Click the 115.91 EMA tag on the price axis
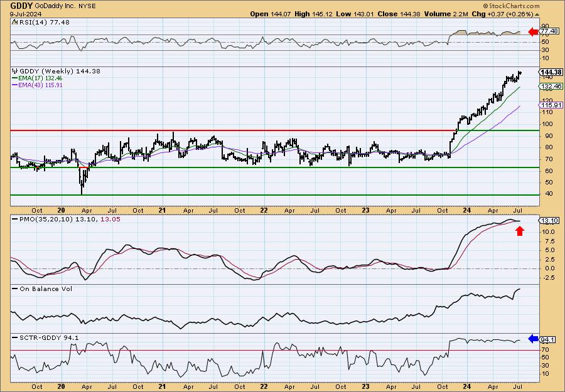 pyautogui.click(x=551, y=105)
